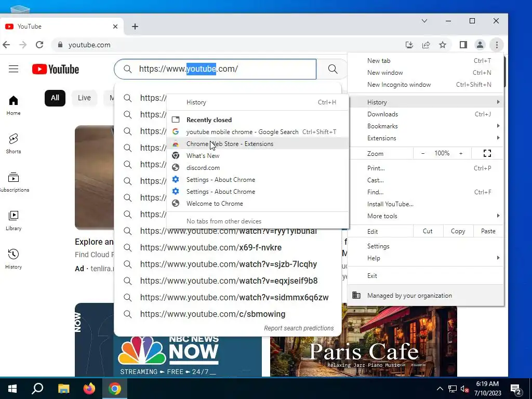This screenshot has height=399, width=532.
Task: Choose suggestion ending c/sbmowing
Action: (x=228, y=314)
